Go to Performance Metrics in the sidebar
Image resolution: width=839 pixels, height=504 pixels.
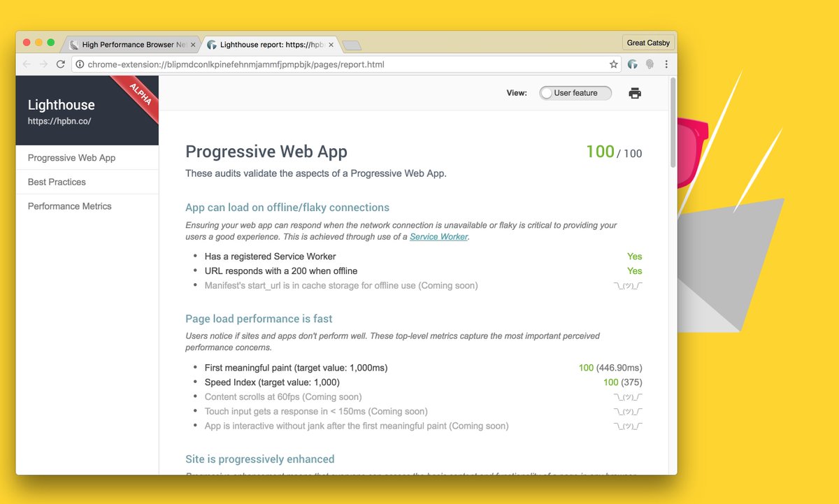[70, 206]
